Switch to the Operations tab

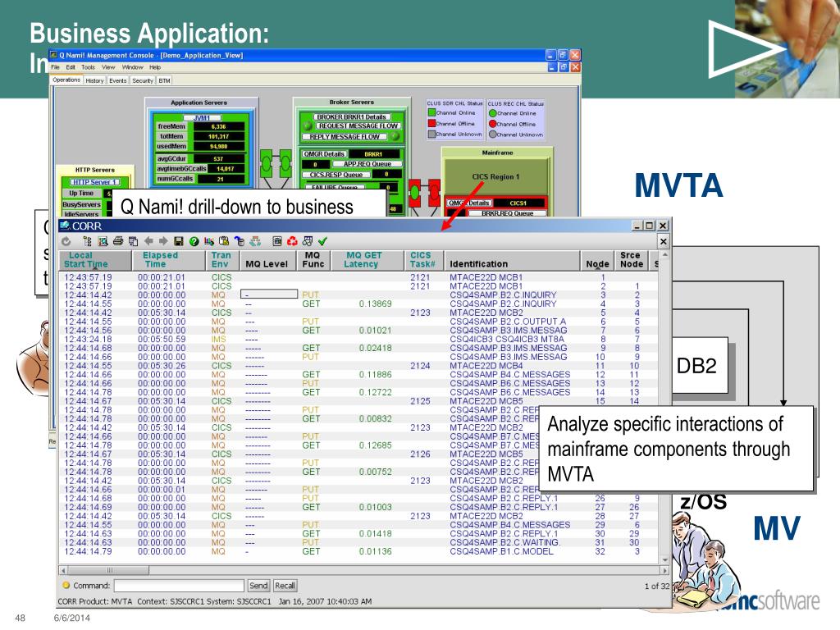pos(66,80)
